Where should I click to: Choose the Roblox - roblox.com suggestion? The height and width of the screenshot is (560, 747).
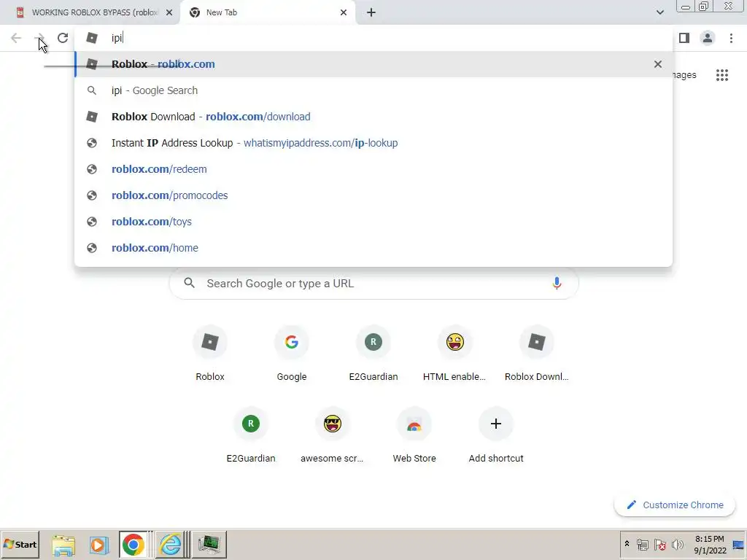click(x=373, y=64)
